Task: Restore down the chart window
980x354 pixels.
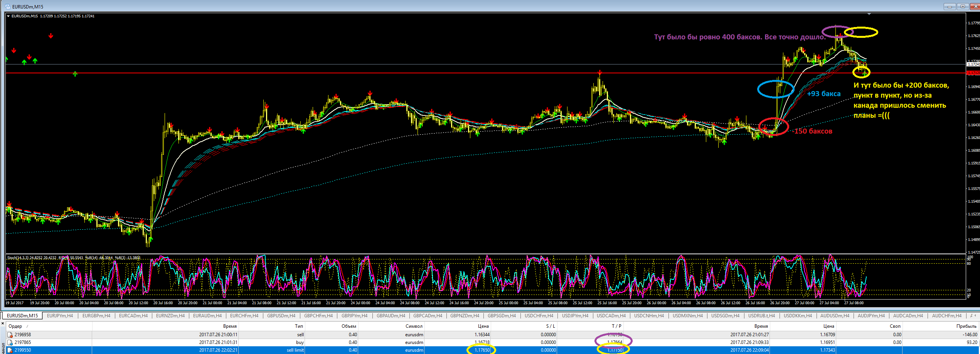Action: [x=963, y=7]
